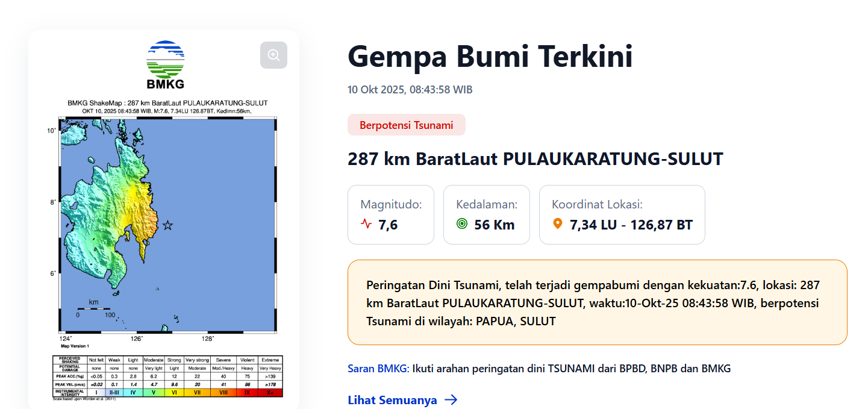Screen dimensions: 868x409
Task: Select the Kedalaman 56 Km card
Action: pos(486,214)
